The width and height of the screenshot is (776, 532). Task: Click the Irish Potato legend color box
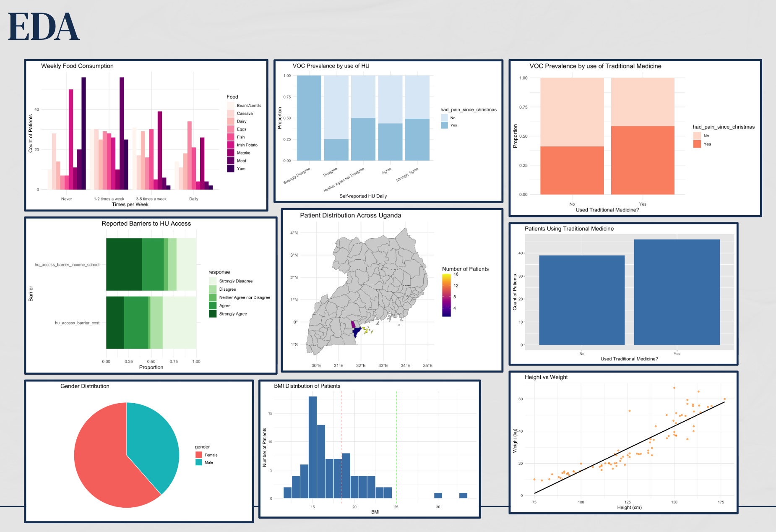(x=230, y=145)
